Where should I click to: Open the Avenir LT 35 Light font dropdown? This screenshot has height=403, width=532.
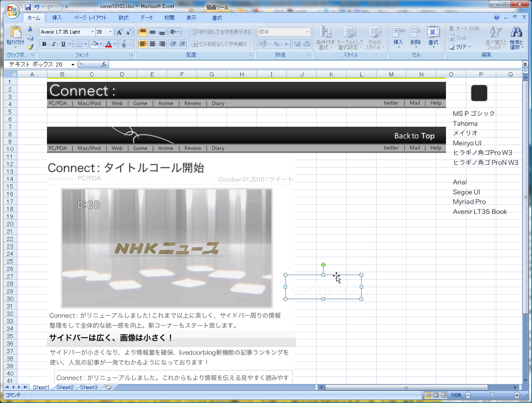(92, 32)
